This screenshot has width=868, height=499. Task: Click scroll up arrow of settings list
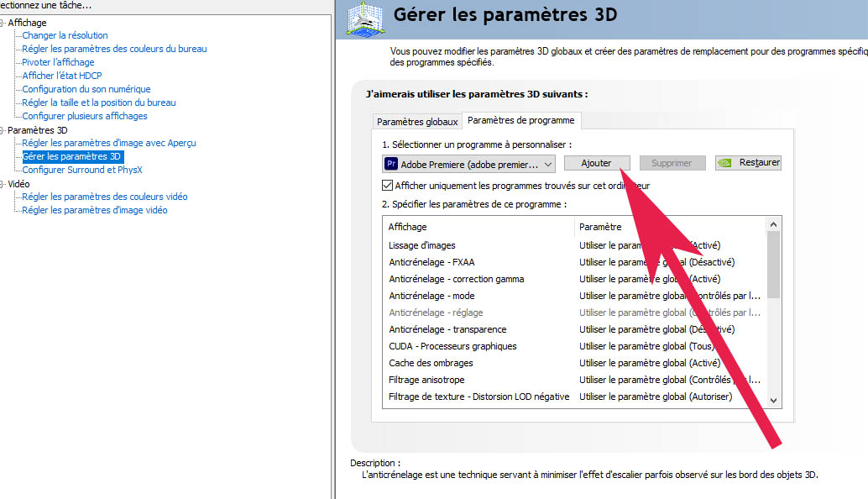coord(773,224)
